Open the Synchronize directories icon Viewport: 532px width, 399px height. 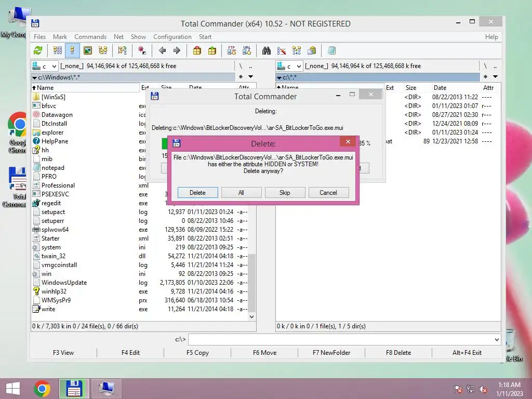pos(297,51)
